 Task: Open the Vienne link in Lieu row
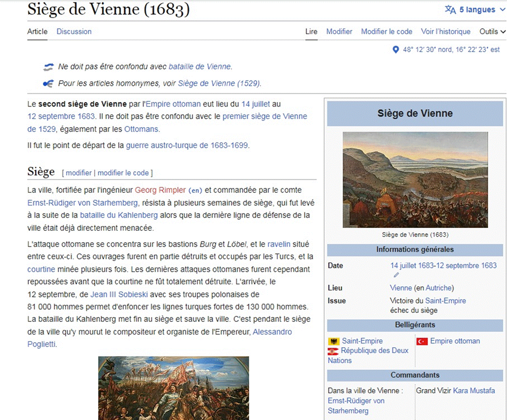tap(401, 288)
